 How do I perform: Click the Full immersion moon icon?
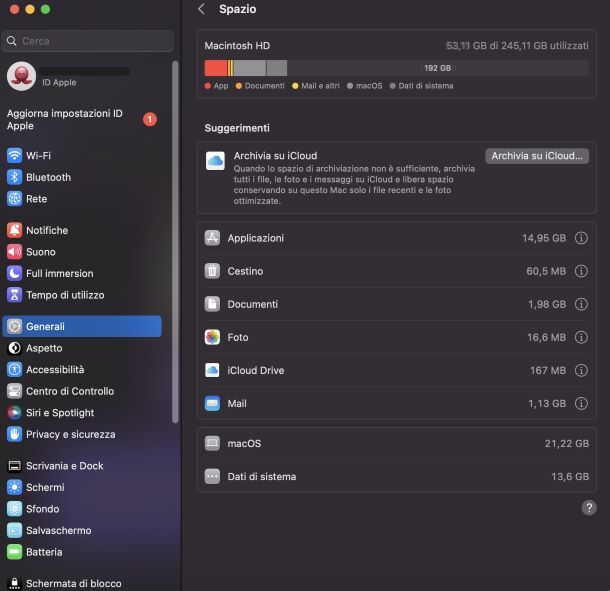coord(14,273)
